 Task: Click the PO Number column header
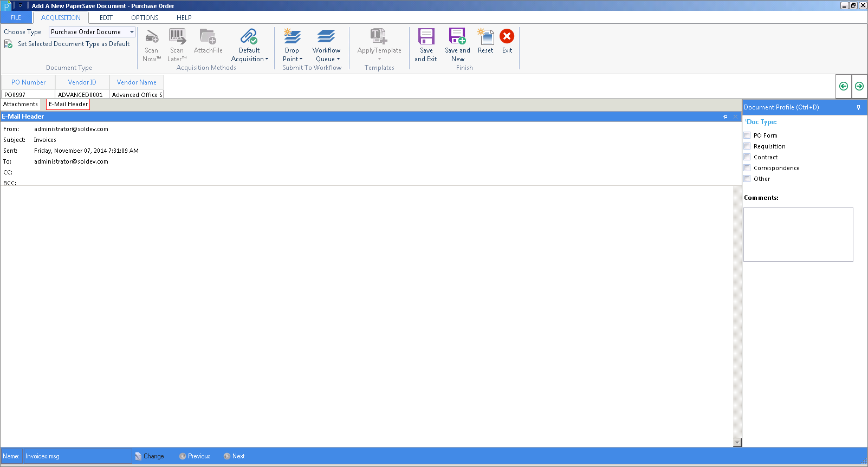coord(28,82)
